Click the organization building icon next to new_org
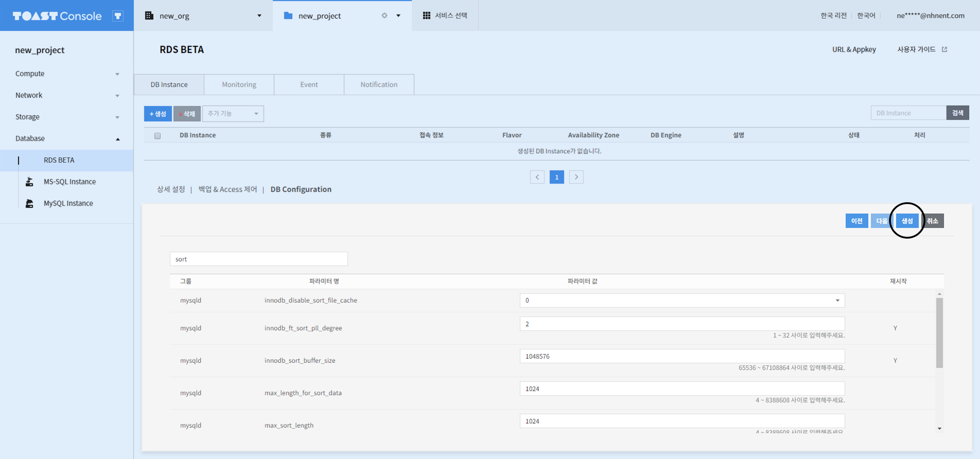The image size is (980, 459). [149, 16]
